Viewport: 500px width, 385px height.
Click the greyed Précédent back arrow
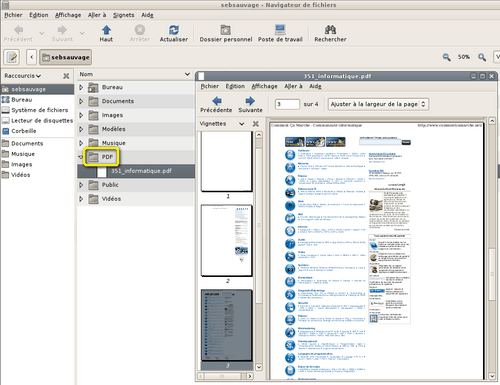[x=18, y=33]
